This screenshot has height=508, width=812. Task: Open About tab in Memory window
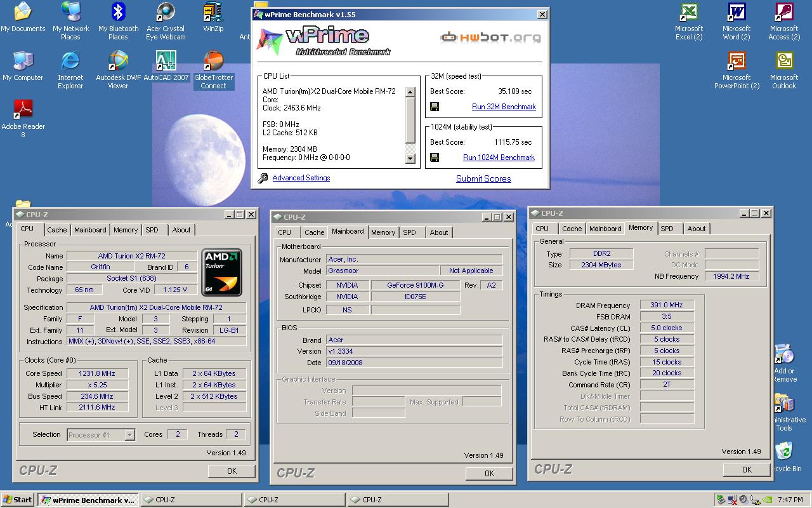tap(697, 229)
